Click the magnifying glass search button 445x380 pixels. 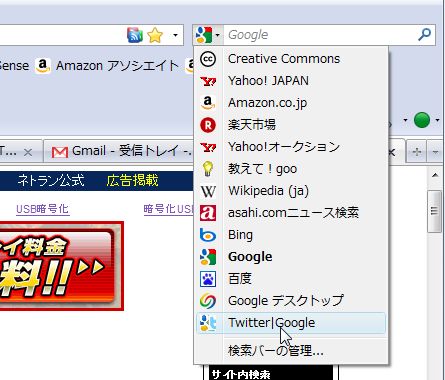point(424,34)
